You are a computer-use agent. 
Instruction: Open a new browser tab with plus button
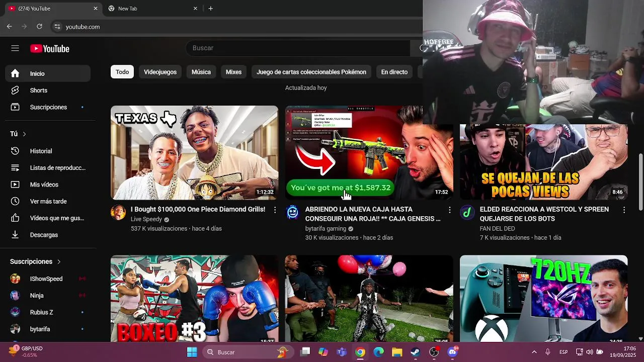pos(210,9)
